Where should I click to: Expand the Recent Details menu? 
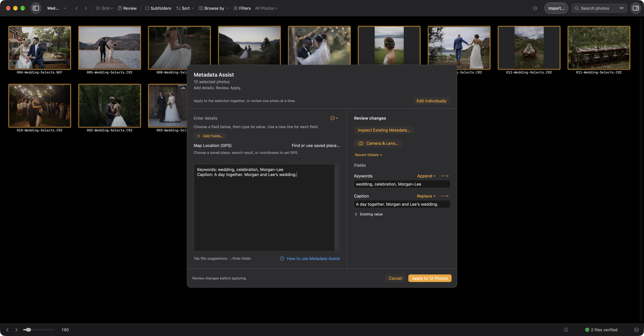pyautogui.click(x=368, y=155)
